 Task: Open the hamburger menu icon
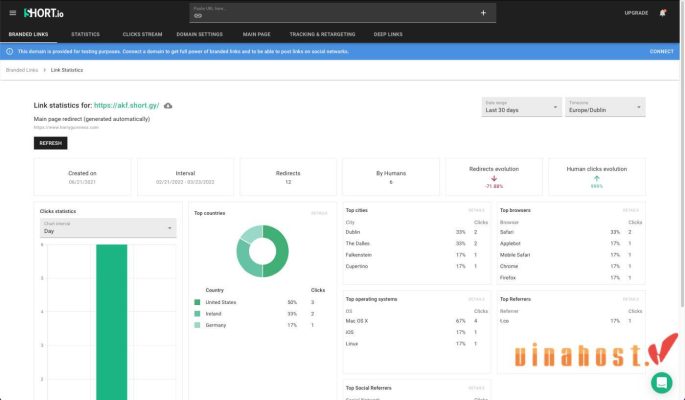(13, 13)
